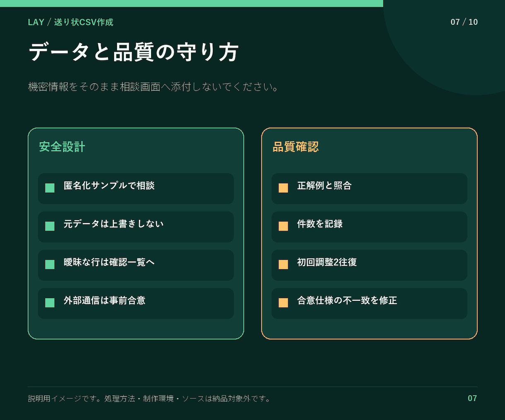
Task: Click the main title データと品質の守り方
Action: 134,52
